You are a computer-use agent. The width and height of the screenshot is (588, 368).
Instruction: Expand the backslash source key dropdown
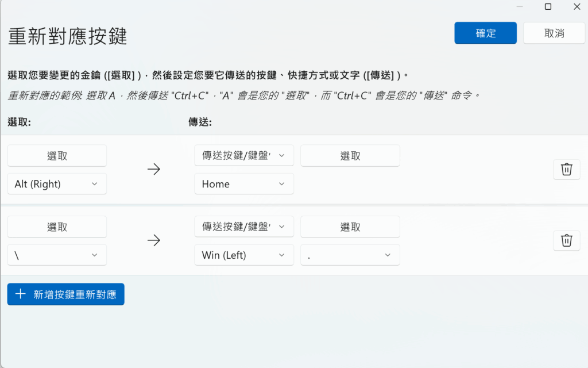click(x=57, y=255)
